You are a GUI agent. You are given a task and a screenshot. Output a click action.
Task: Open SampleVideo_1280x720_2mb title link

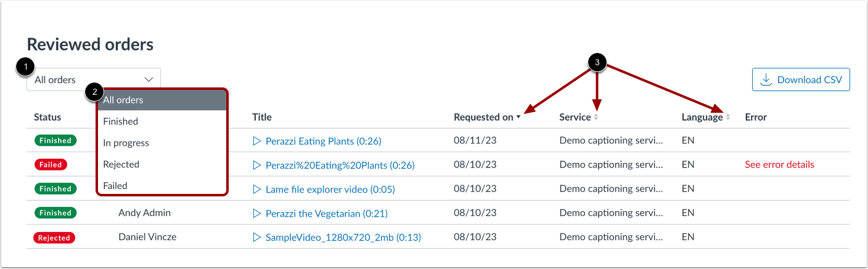click(x=343, y=237)
